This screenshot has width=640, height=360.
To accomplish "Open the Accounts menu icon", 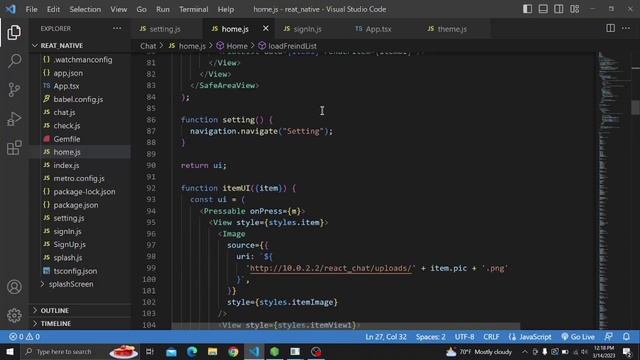I will [14, 287].
